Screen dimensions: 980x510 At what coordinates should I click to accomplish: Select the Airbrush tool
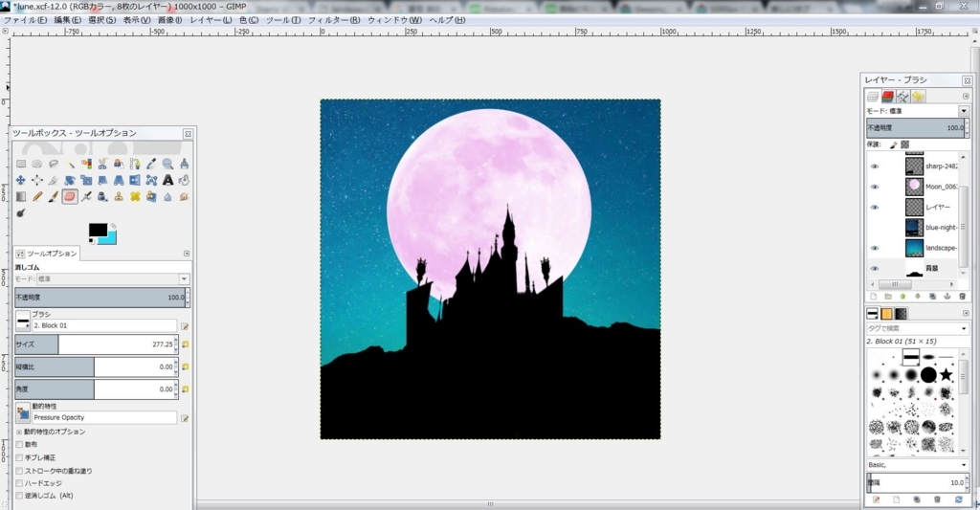coord(86,196)
